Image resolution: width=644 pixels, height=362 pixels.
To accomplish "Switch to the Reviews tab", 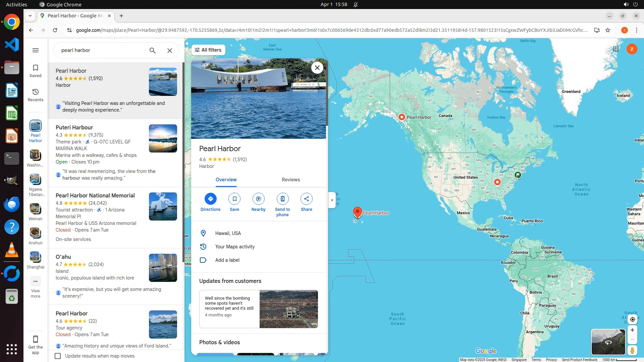I will tap(290, 180).
